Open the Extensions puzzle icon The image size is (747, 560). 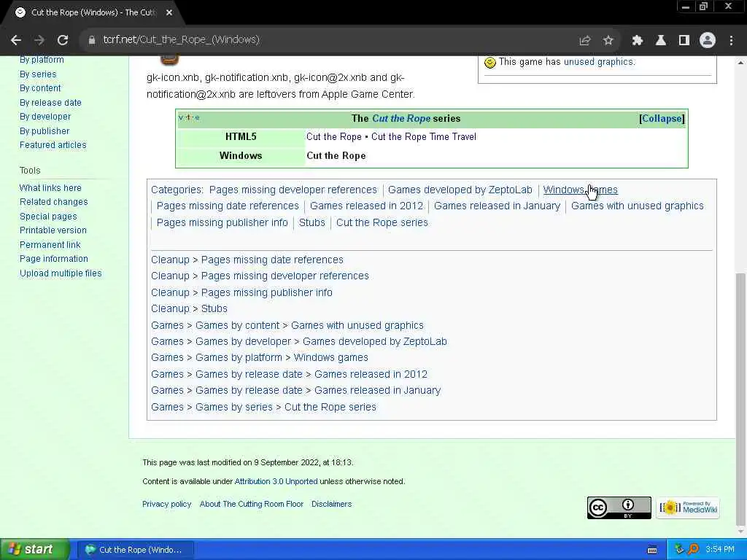(638, 41)
